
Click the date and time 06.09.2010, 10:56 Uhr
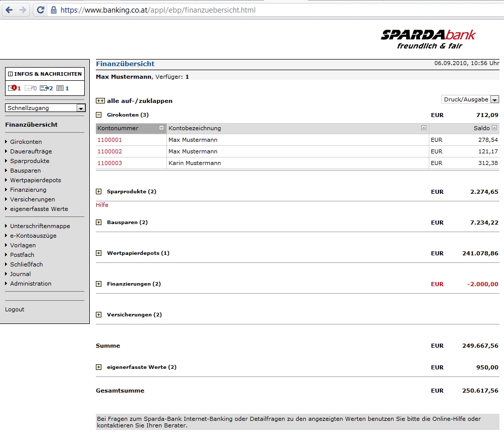click(467, 64)
